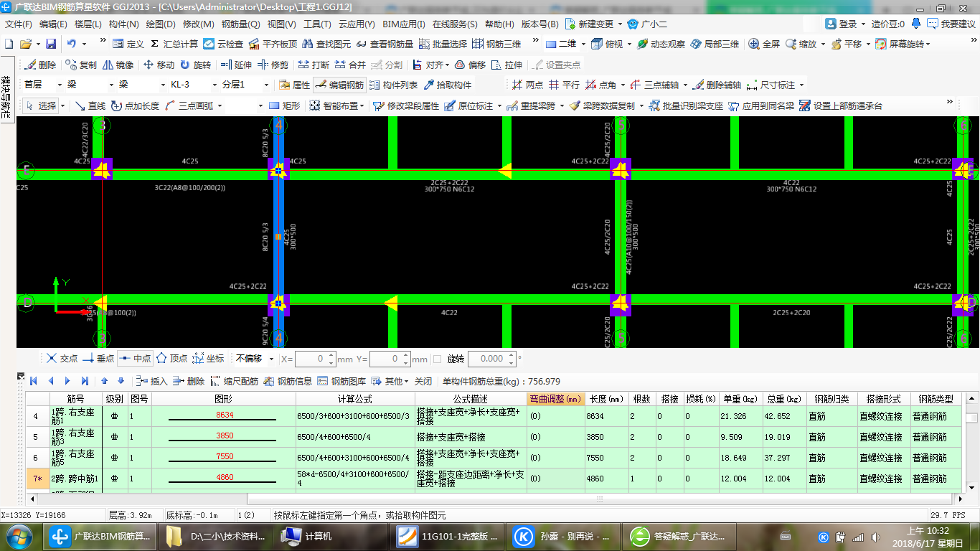Open the 工具(T) menu
This screenshot has width=980, height=551.
317,24
